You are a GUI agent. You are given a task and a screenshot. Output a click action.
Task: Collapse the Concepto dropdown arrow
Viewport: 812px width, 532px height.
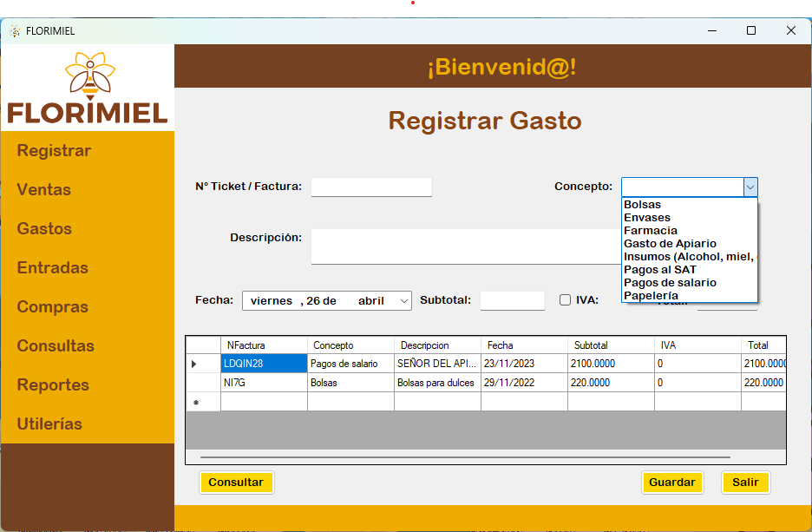coord(750,187)
